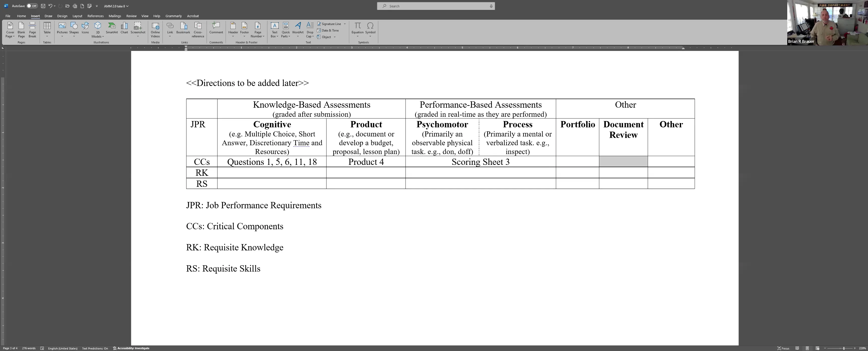Adjust the zoom slider
The image size is (868, 351).
[844, 348]
